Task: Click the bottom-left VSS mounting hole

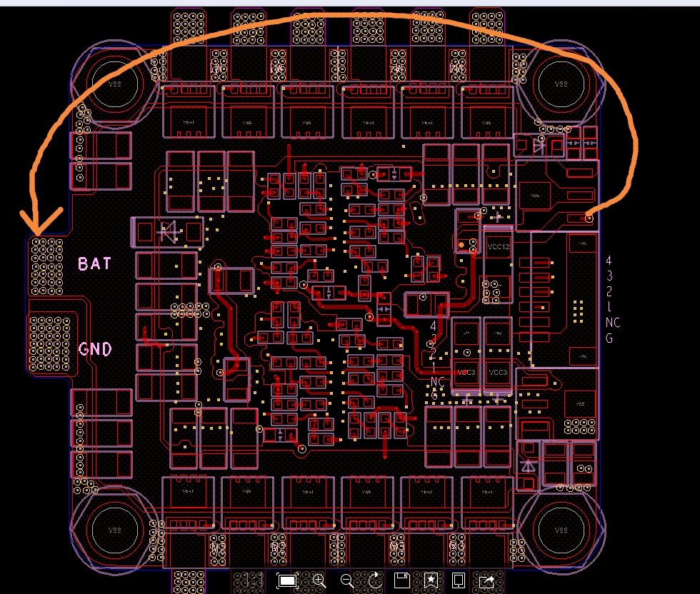Action: tap(114, 530)
